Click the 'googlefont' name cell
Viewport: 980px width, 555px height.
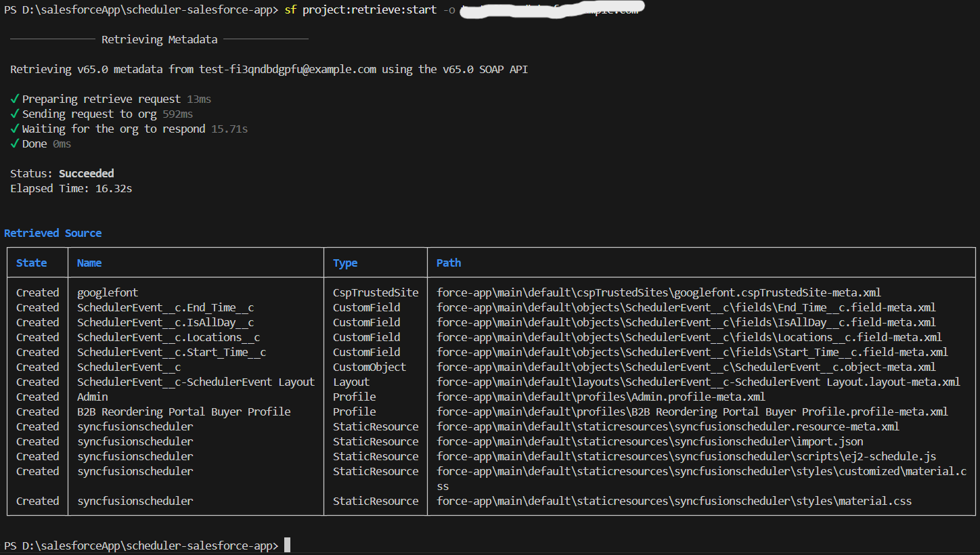[108, 292]
